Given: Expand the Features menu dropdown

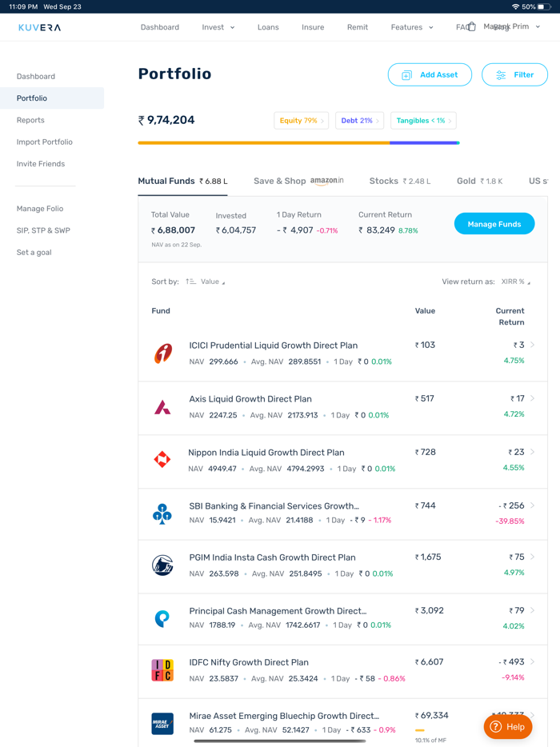Looking at the screenshot, I should point(412,27).
